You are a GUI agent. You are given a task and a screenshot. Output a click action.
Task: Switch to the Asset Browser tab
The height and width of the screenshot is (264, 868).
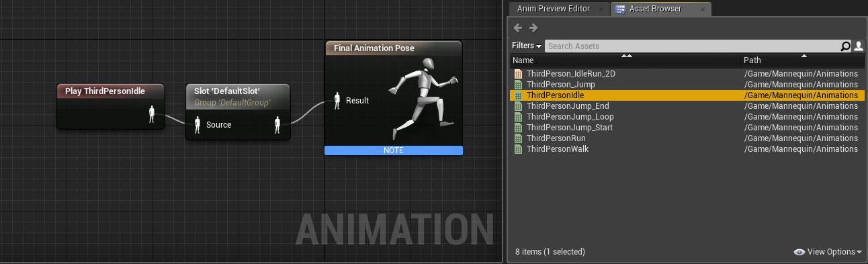(661, 9)
